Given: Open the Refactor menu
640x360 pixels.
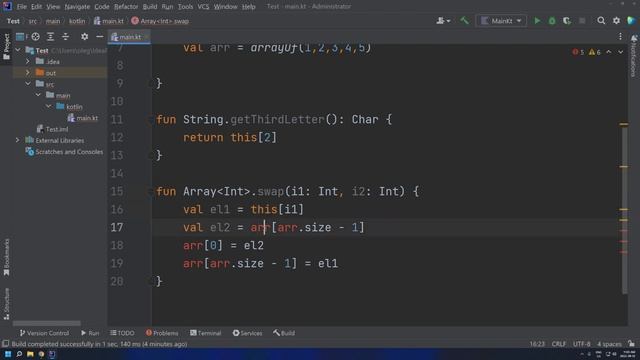Looking at the screenshot, I should pyautogui.click(x=126, y=7).
